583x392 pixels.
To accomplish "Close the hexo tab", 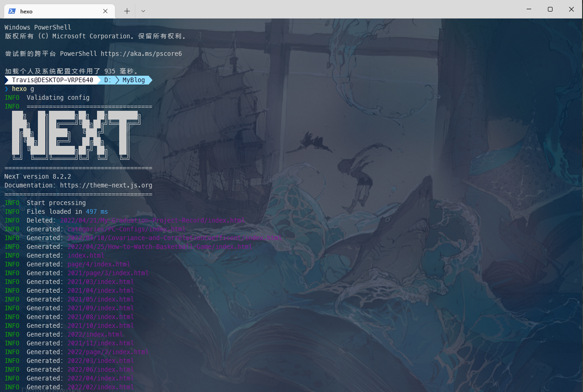I will point(105,11).
